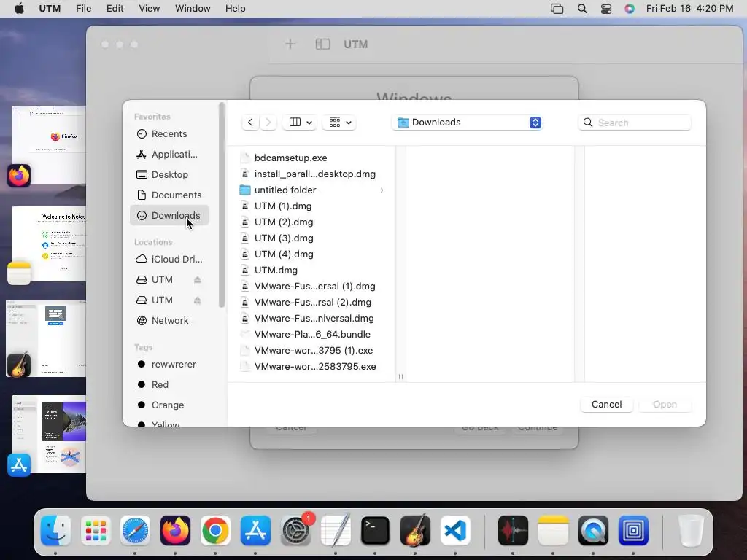Toggle the sidebar in UTM window
The width and height of the screenshot is (747, 560).
pos(322,44)
